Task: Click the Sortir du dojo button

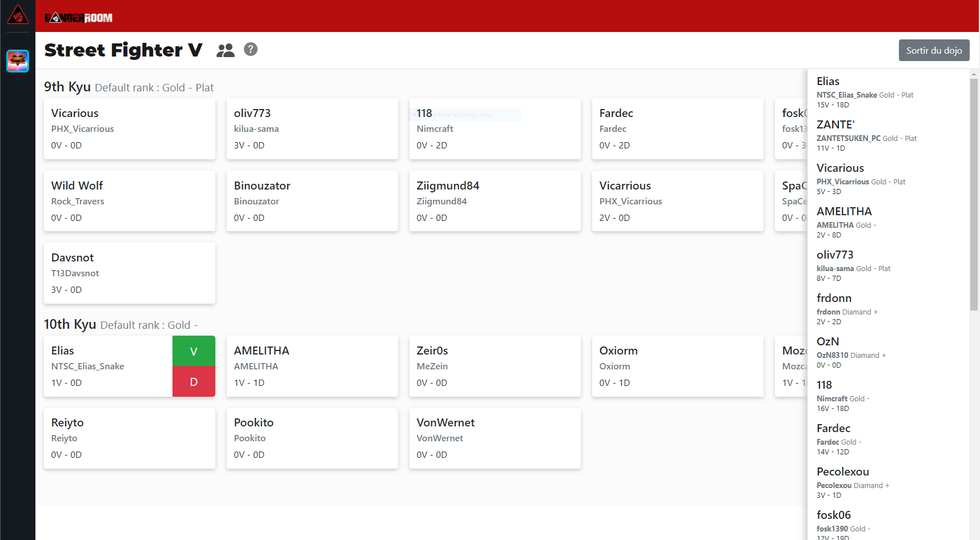Action: tap(934, 50)
